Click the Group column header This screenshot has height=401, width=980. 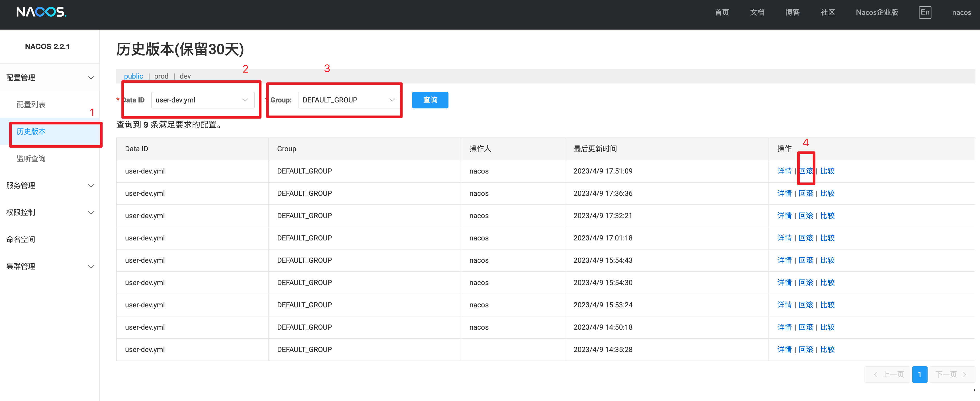(287, 149)
